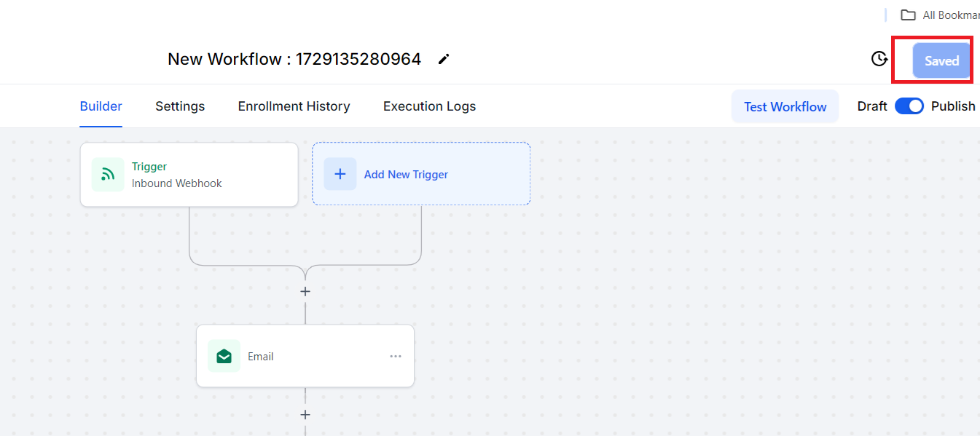980x436 pixels.
Task: Click the green Email envelope icon
Action: pos(224,356)
